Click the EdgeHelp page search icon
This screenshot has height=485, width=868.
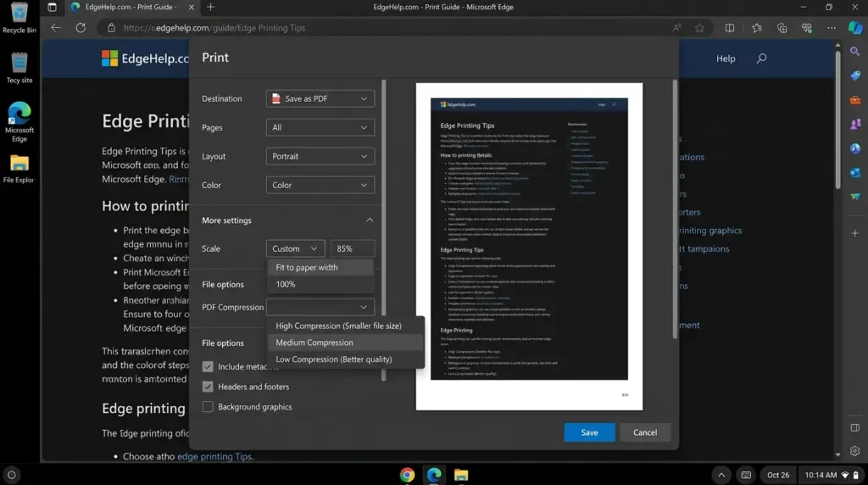pos(762,59)
